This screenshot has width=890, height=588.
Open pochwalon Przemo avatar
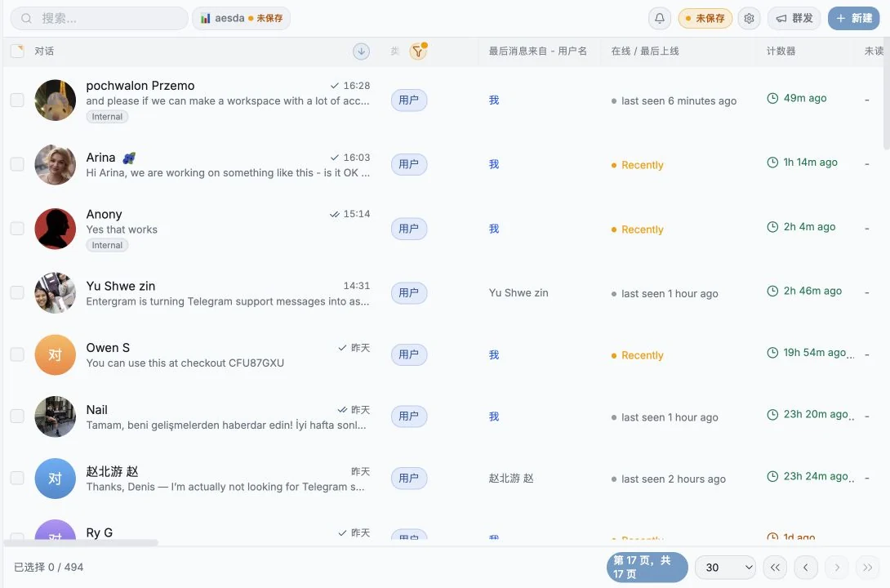point(55,100)
